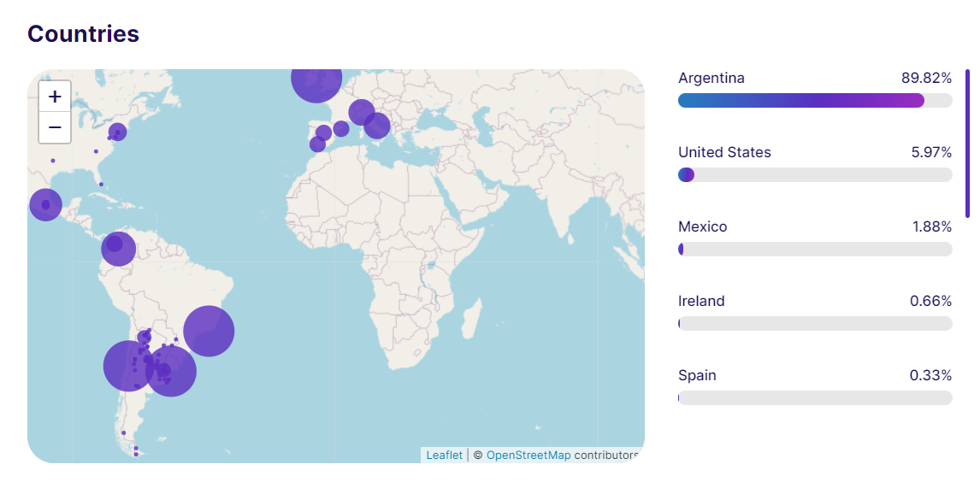Screen dimensions: 980x482
Task: Select the Spain country label
Action: [x=697, y=375]
